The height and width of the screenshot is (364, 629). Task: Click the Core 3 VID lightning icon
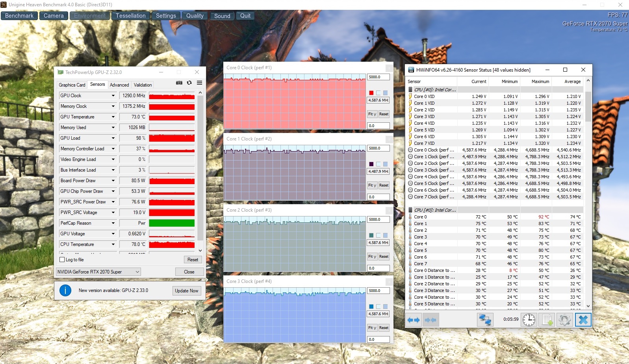click(x=410, y=116)
